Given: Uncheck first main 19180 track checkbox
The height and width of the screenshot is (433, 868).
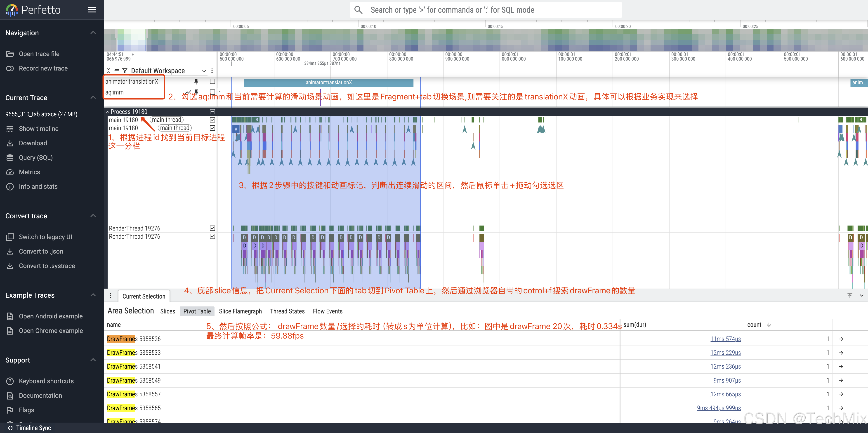Looking at the screenshot, I should (x=212, y=120).
